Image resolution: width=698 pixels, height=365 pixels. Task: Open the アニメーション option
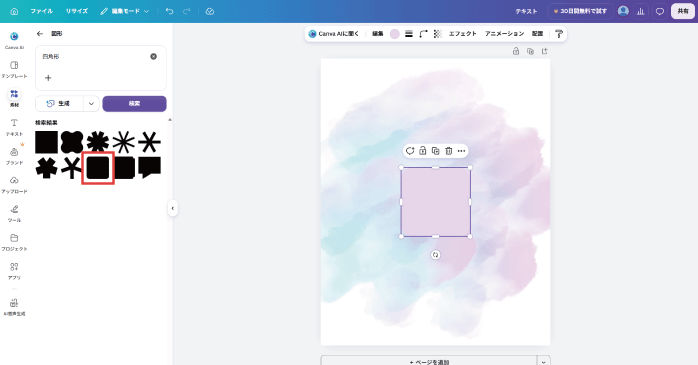(x=504, y=34)
